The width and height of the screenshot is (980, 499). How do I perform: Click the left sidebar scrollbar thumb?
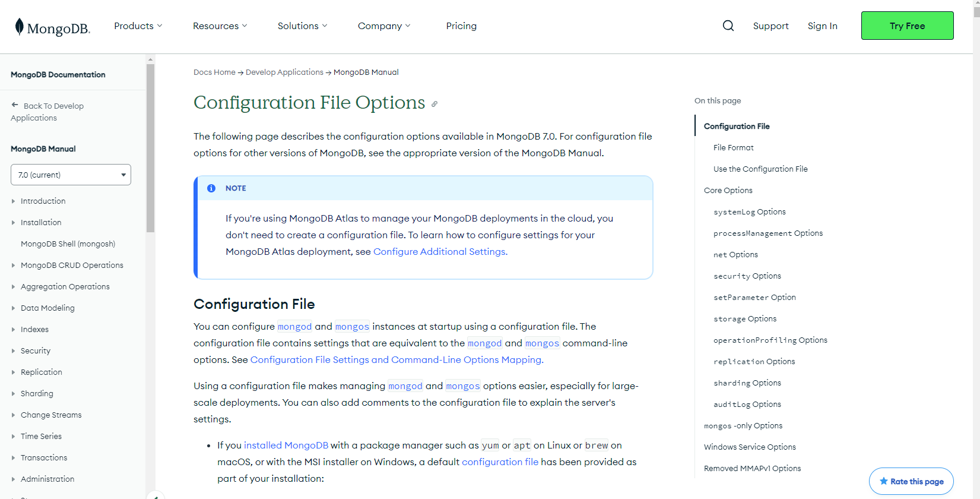(150, 148)
